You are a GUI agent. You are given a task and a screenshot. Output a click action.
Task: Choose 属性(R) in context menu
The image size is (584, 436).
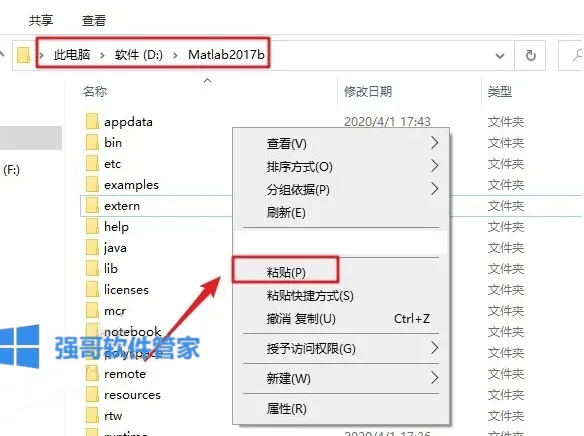click(x=341, y=409)
